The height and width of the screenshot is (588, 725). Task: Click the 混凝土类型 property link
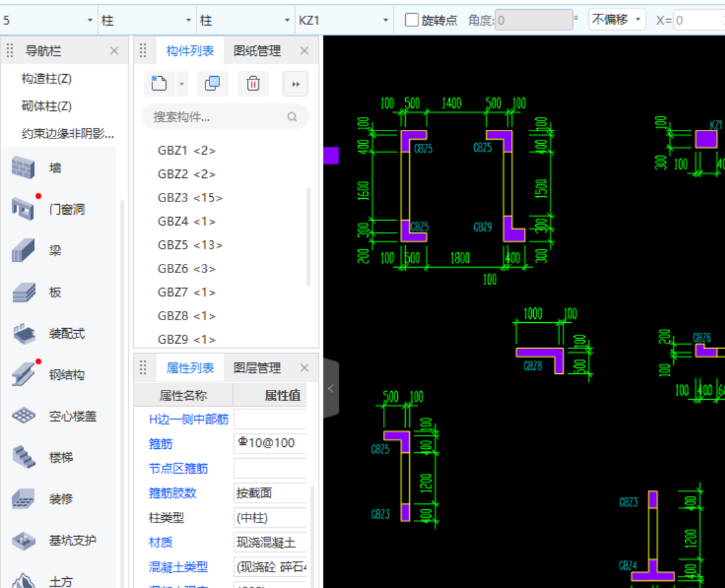pos(178,567)
